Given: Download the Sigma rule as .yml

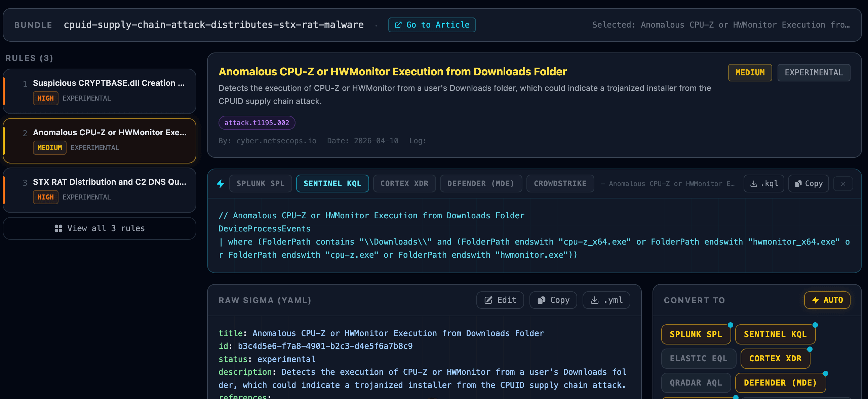Looking at the screenshot, I should (x=606, y=300).
